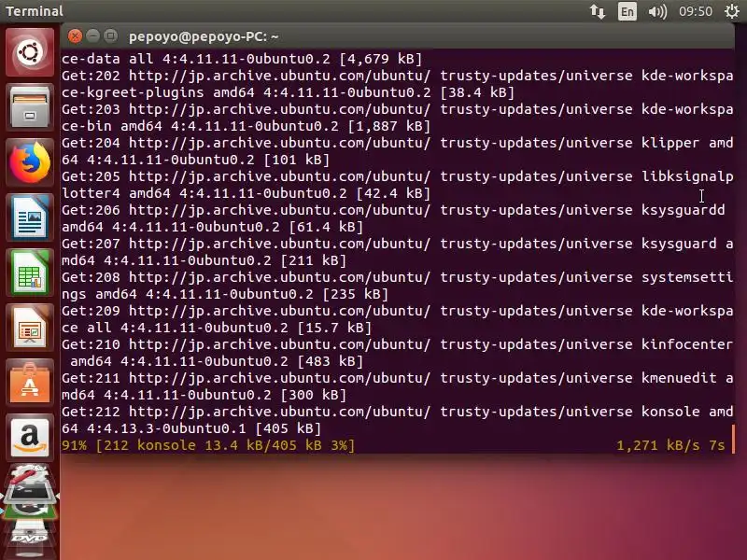The image size is (747, 560).
Task: Open System Settings wrench-and-gear icon
Action: click(30, 474)
